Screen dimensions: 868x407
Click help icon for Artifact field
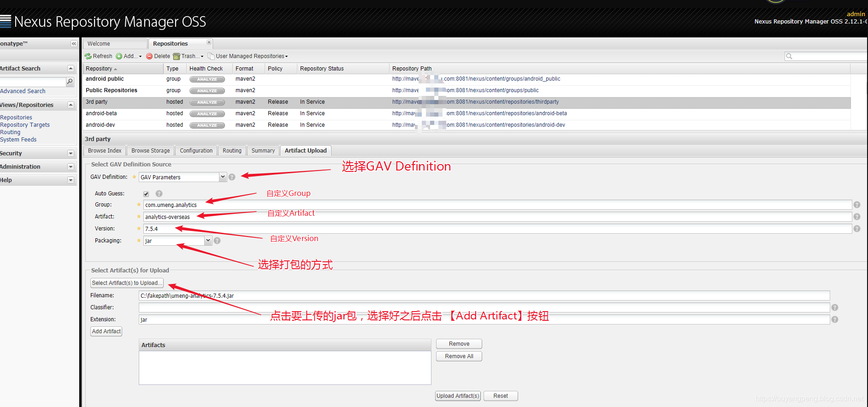click(x=857, y=217)
